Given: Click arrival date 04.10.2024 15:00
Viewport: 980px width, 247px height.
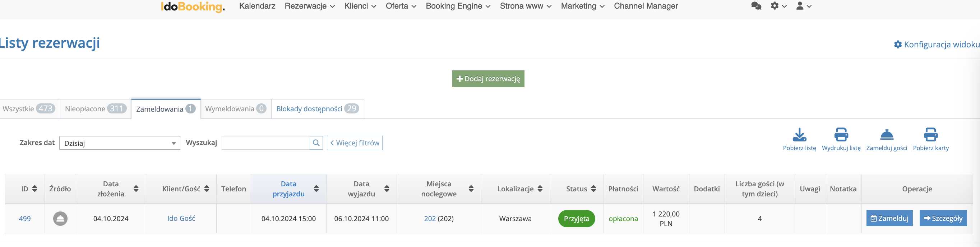Looking at the screenshot, I should (x=288, y=219).
